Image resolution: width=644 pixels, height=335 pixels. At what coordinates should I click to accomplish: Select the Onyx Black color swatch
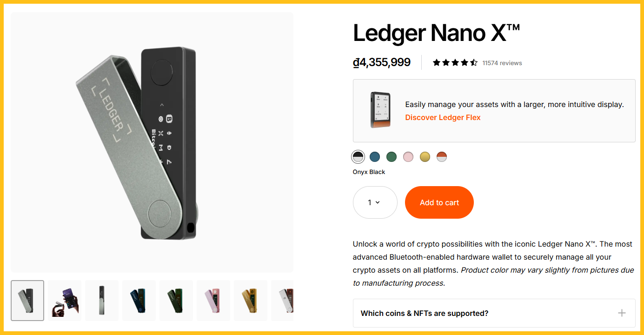pyautogui.click(x=358, y=157)
